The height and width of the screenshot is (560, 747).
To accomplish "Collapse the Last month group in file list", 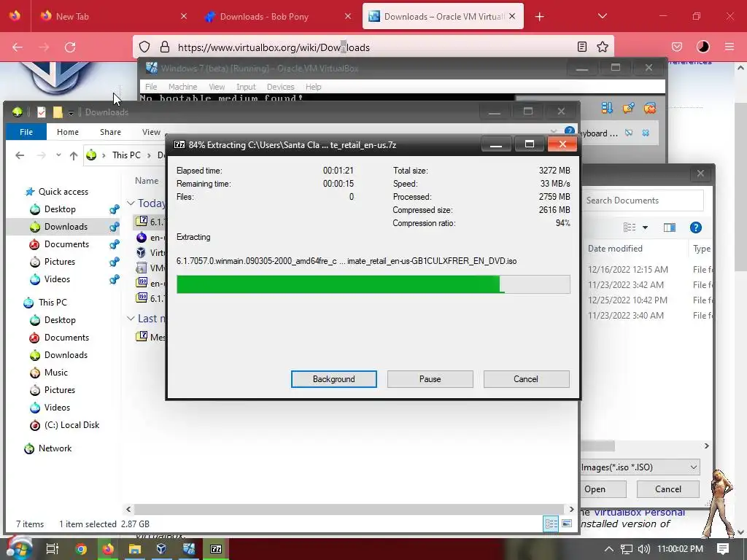I will [x=131, y=319].
